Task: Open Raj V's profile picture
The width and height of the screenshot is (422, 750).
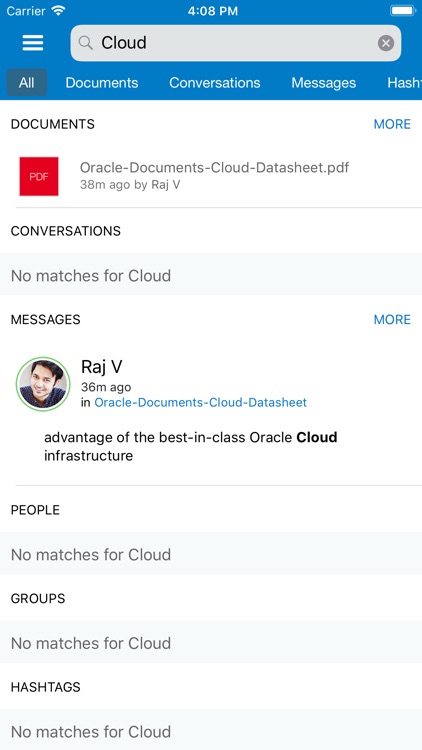Action: (x=43, y=384)
